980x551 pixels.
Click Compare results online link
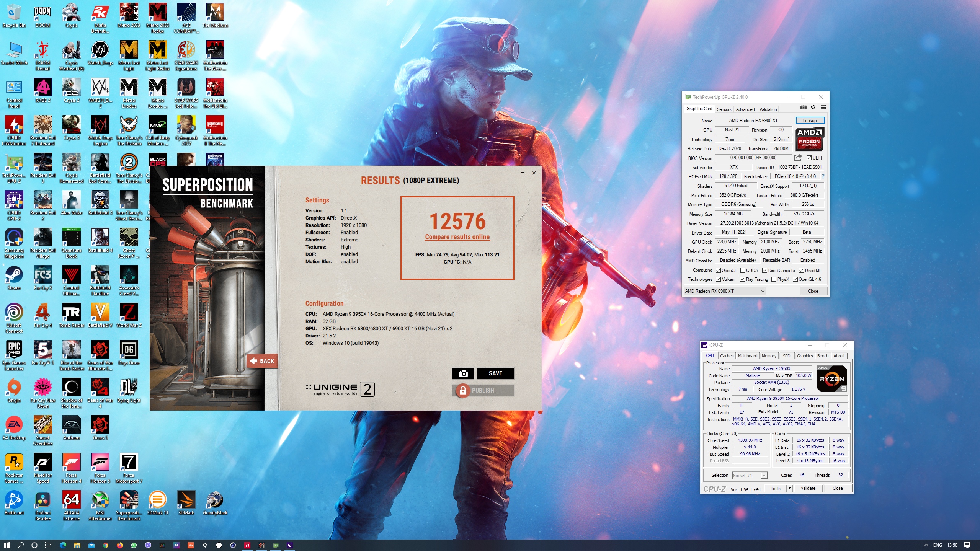click(x=457, y=237)
